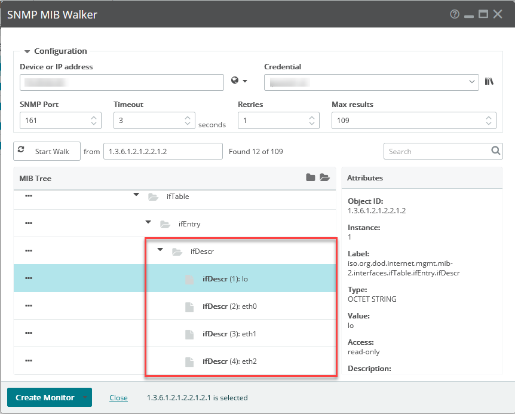521x420 pixels.
Task: Click the open-folder expand-all icon above MIB Tree
Action: (x=324, y=177)
